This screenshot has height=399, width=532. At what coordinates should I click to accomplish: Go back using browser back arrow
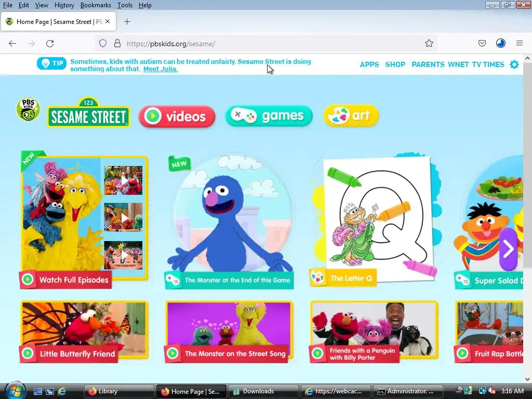coord(12,44)
